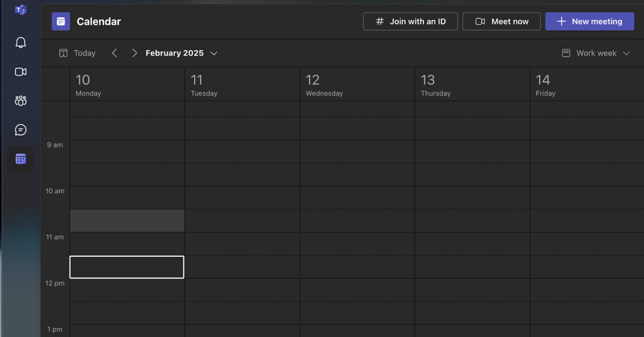Start a new meeting with New meeting
The height and width of the screenshot is (337, 644).
589,21
